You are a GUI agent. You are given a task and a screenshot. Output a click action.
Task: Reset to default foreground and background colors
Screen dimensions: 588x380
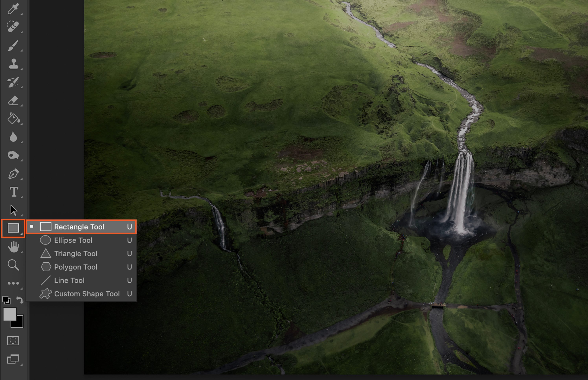click(6, 300)
